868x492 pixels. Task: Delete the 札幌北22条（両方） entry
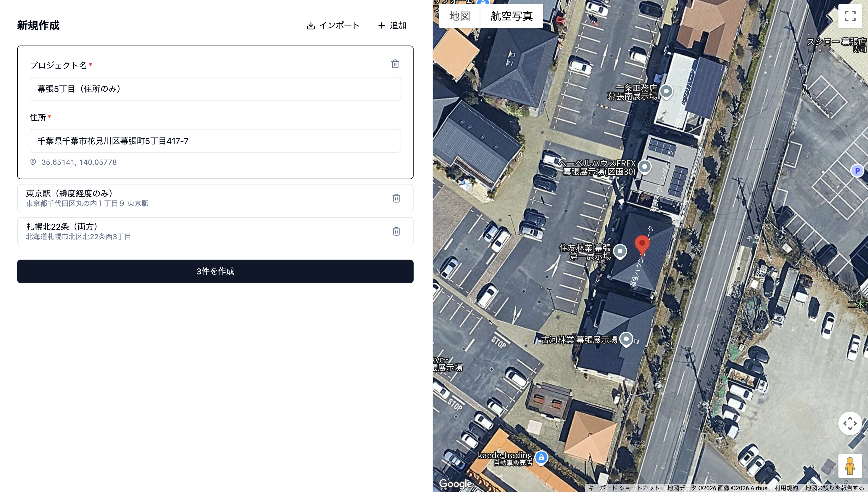pyautogui.click(x=396, y=231)
